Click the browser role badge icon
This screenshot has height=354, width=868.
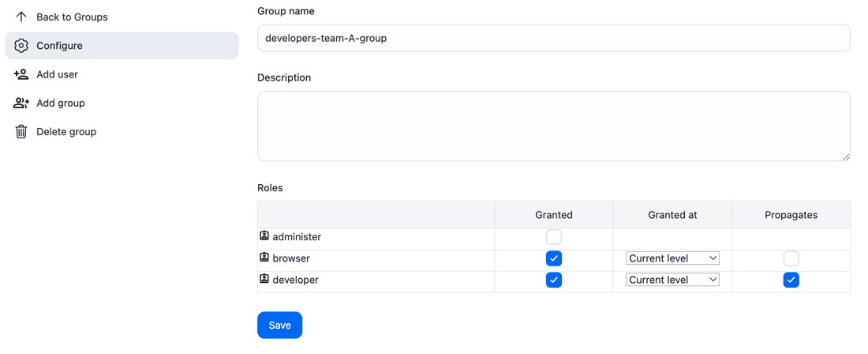pos(264,258)
